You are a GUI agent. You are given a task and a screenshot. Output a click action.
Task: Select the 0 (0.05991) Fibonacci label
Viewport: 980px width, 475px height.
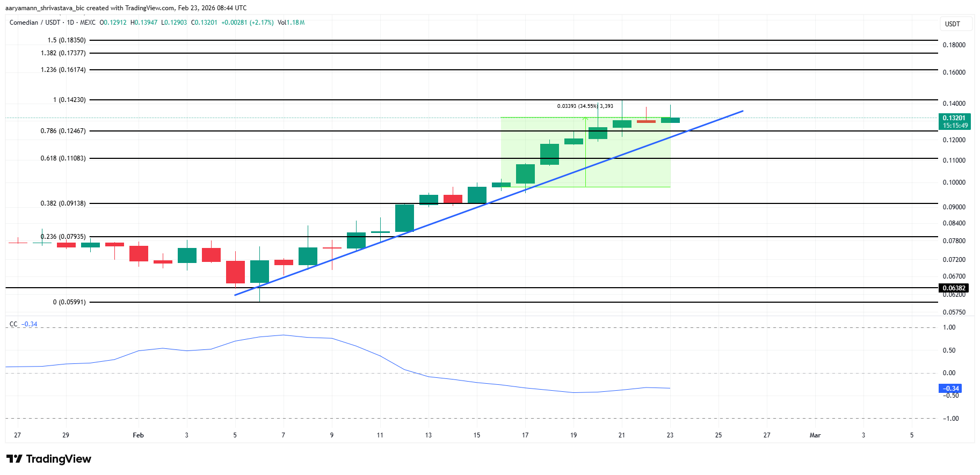click(x=69, y=302)
